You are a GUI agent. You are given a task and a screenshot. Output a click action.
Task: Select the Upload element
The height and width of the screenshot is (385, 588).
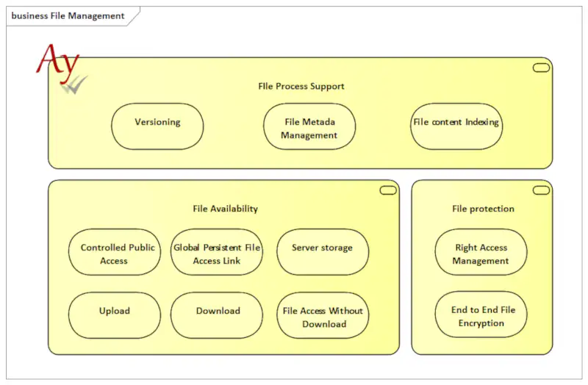pos(115,315)
